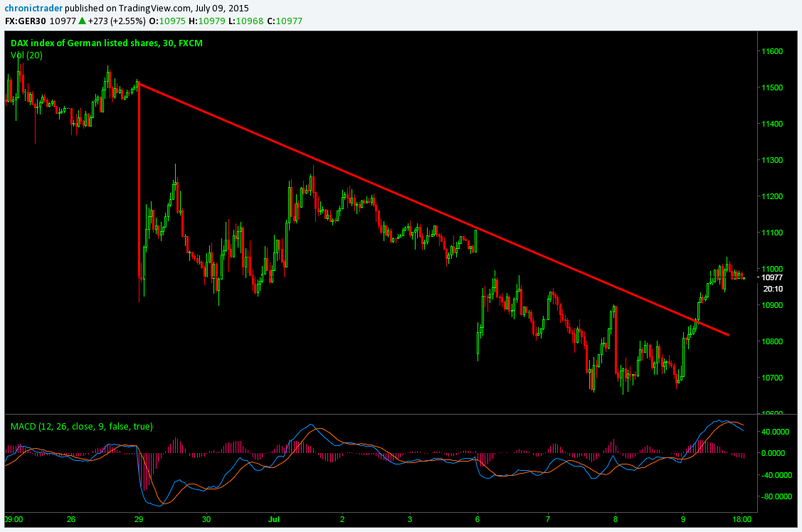Viewport: 802px width, 532px height.
Task: Click the 29 date label on time axis
Action: [x=139, y=519]
